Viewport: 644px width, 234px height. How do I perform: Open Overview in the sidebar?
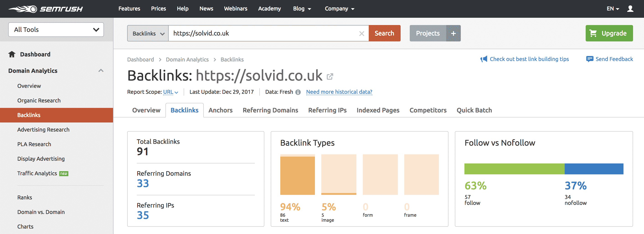[x=29, y=86]
